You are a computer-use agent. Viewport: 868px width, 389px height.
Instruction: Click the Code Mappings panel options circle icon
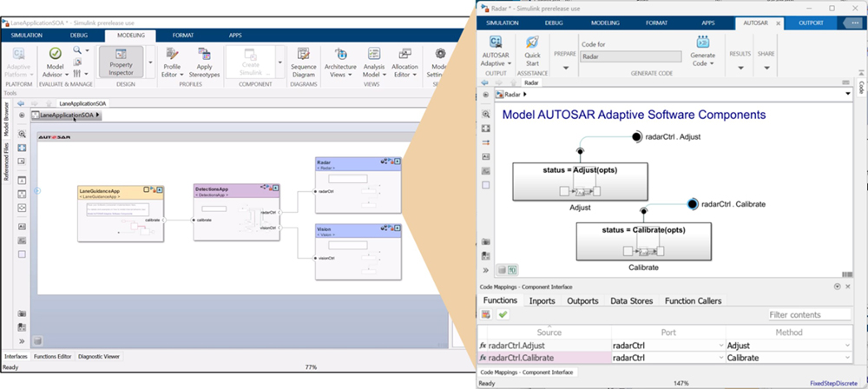837,287
